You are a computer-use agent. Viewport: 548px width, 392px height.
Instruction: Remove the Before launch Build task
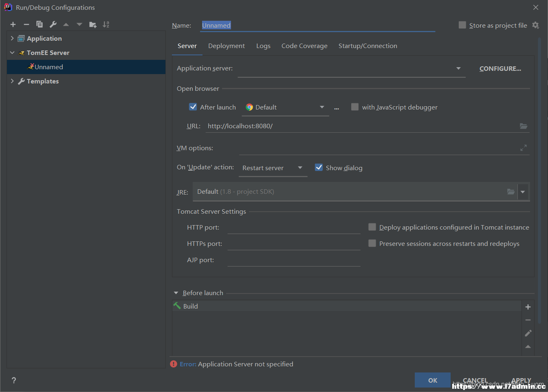(528, 320)
